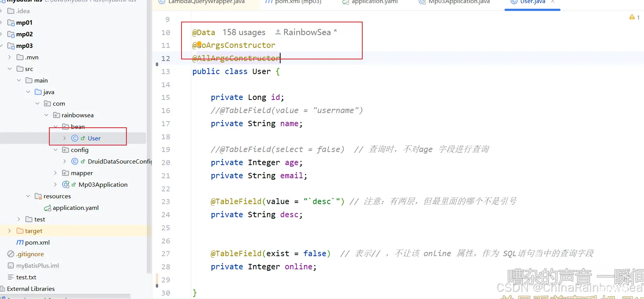This screenshot has width=644, height=299.
Task: Open application.yaml from project tree
Action: 76,208
